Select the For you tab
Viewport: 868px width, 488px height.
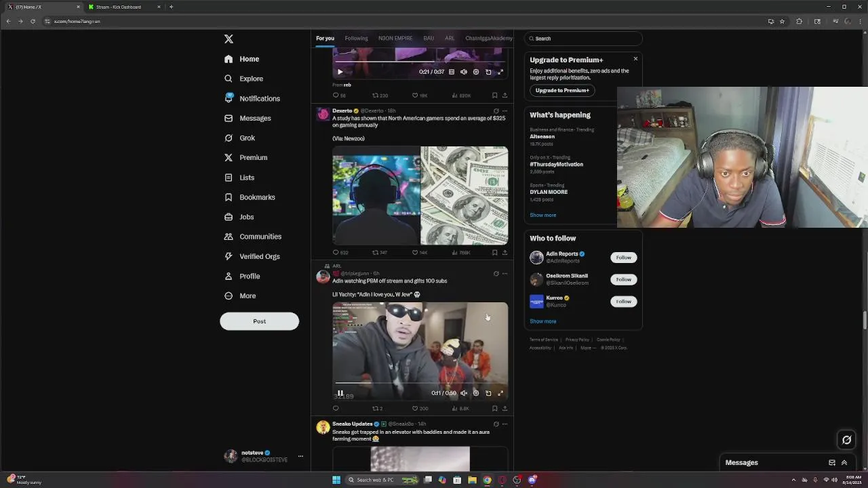[x=325, y=39]
